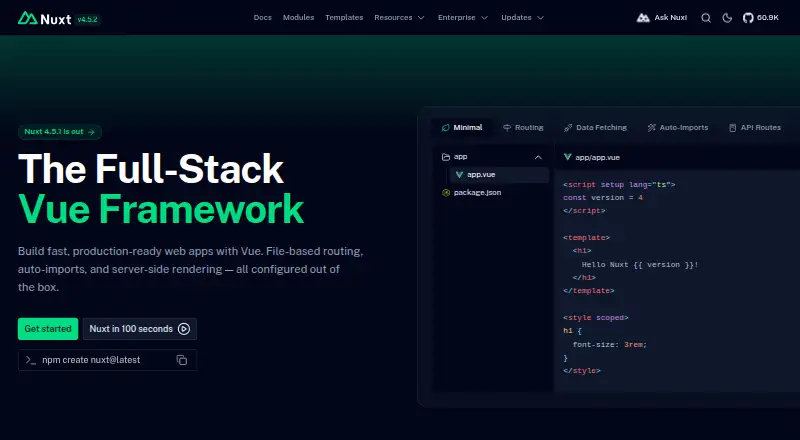Expand the Enterprise dropdown menu
The image size is (800, 440).
point(463,17)
